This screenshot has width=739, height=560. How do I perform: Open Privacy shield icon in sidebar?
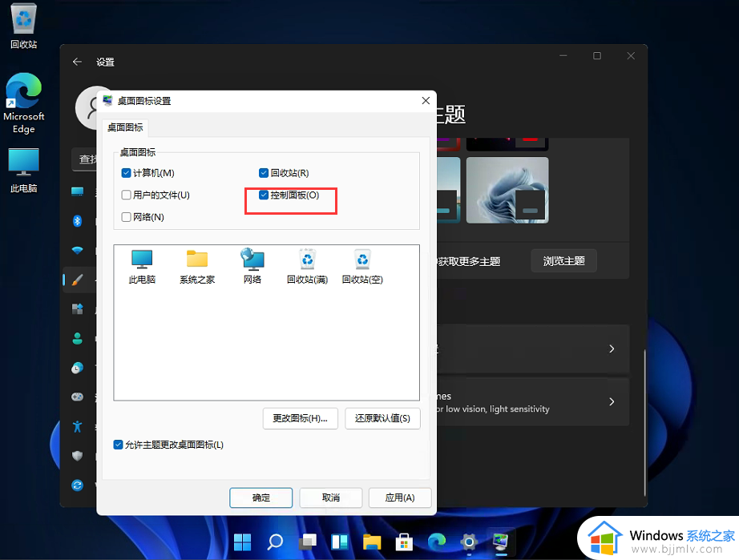tap(77, 456)
